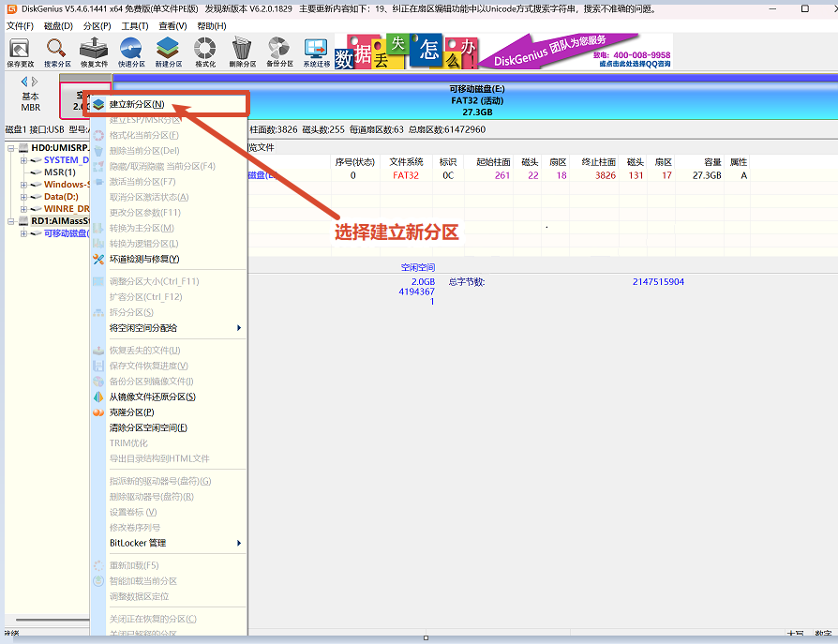838x644 pixels.
Task: Collapse the HD0:UMISRP disk tree node
Action: click(10, 148)
